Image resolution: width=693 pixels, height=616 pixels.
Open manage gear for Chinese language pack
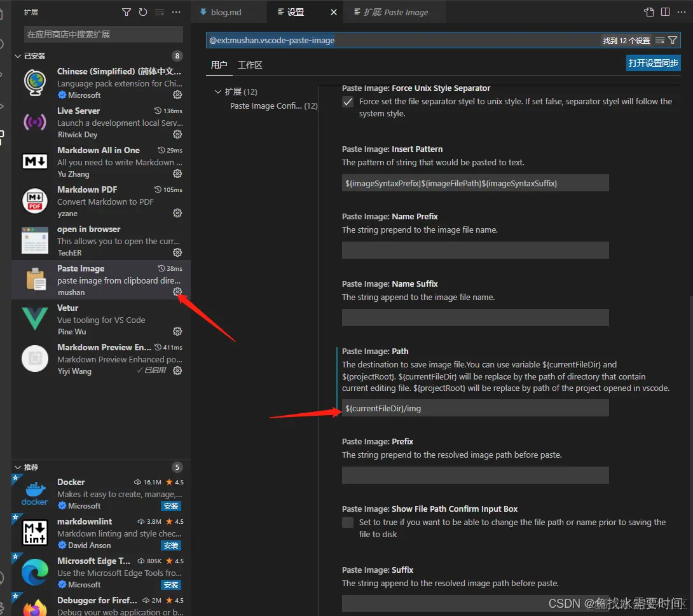177,95
